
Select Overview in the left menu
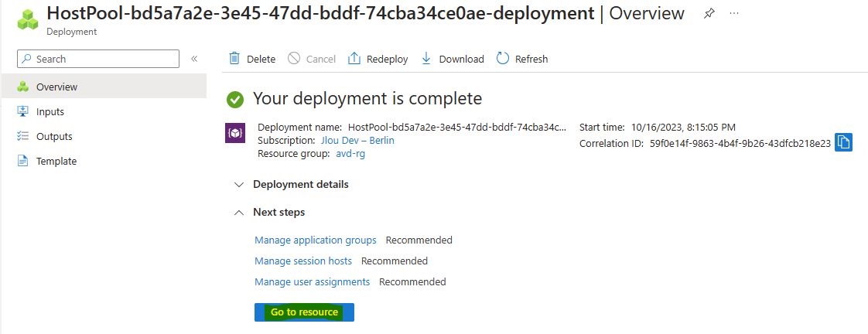point(104,87)
